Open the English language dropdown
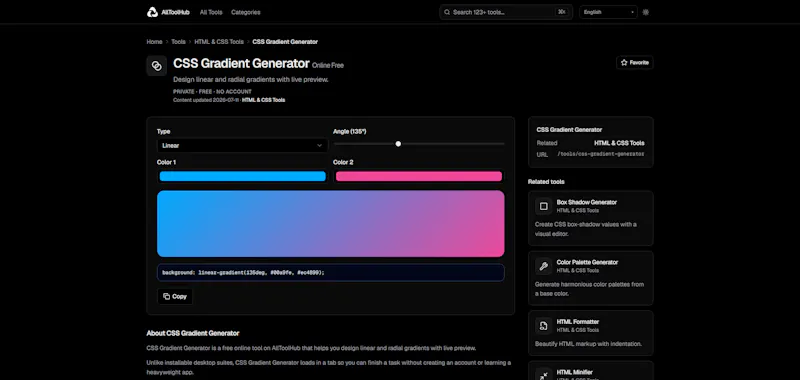 608,12
